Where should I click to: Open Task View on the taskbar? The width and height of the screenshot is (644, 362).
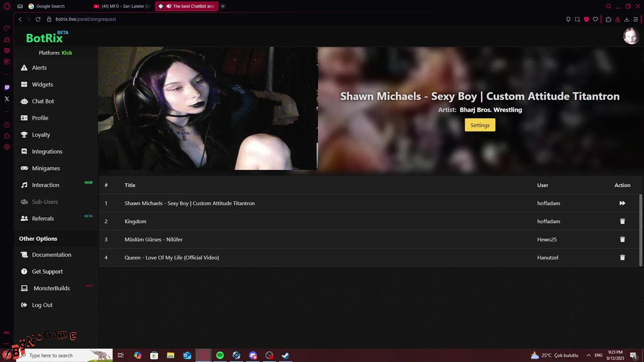(121, 355)
